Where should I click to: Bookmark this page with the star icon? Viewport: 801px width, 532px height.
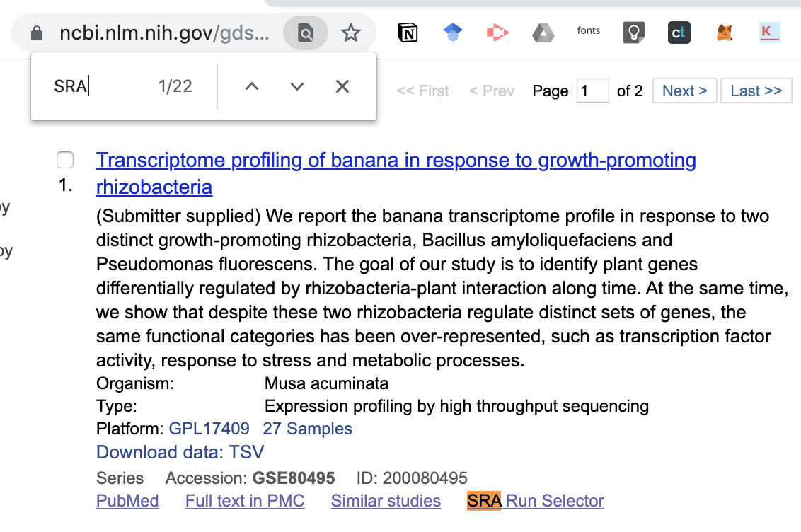click(350, 33)
